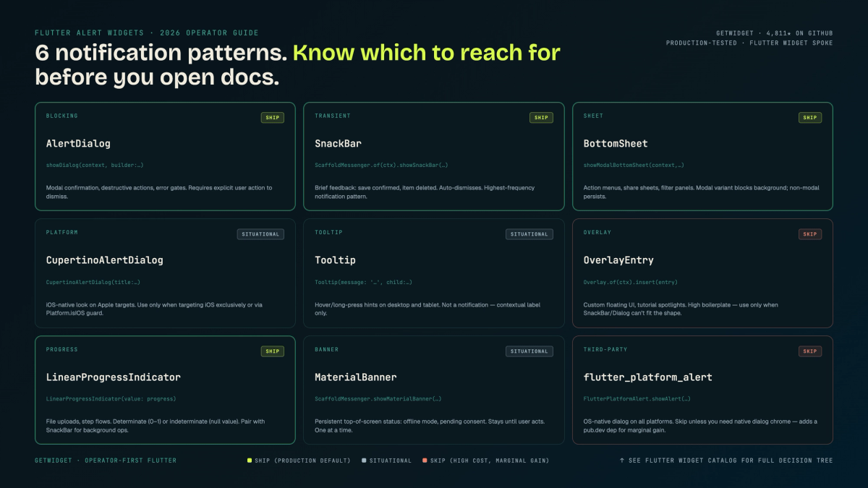Select the LinearProgressIndicator title
This screenshot has width=868, height=488.
pyautogui.click(x=114, y=377)
